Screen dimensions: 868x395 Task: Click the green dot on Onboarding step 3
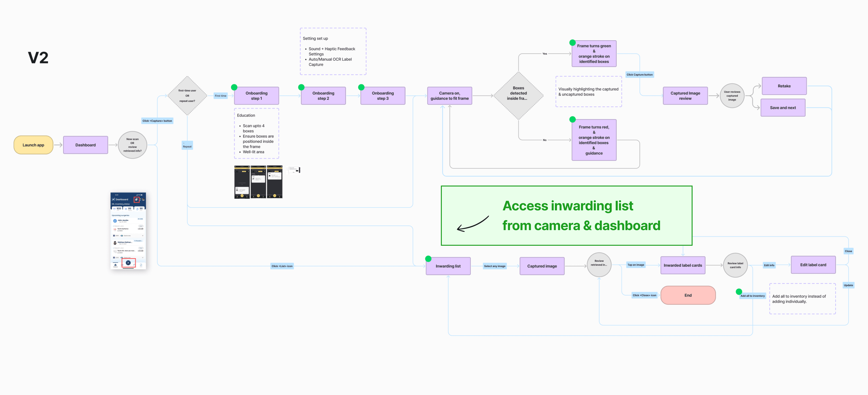point(361,87)
